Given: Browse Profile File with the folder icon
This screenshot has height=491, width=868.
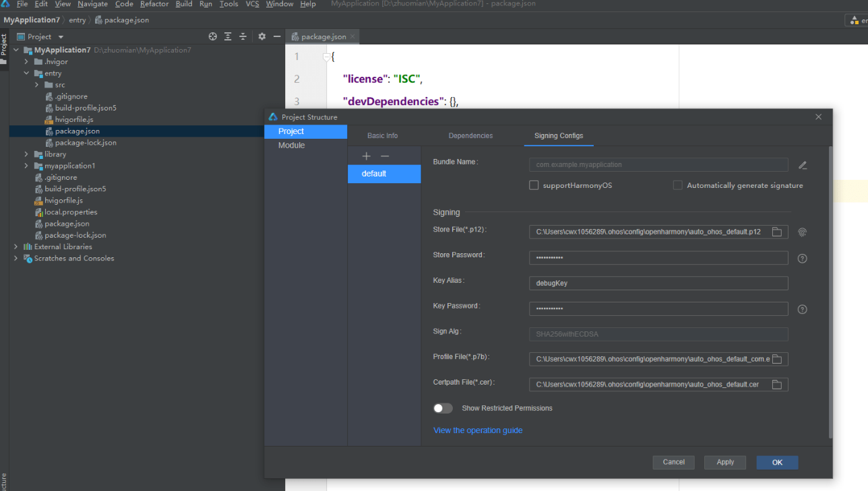Looking at the screenshot, I should (x=776, y=359).
